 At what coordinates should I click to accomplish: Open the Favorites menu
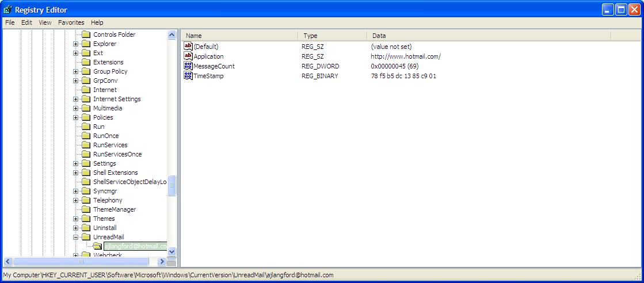[71, 22]
